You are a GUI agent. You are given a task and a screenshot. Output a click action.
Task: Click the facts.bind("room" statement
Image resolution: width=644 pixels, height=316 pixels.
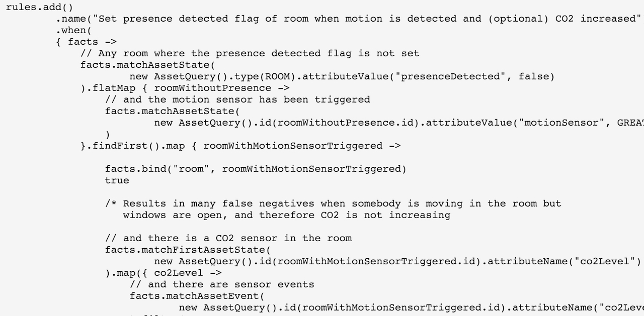coord(256,169)
